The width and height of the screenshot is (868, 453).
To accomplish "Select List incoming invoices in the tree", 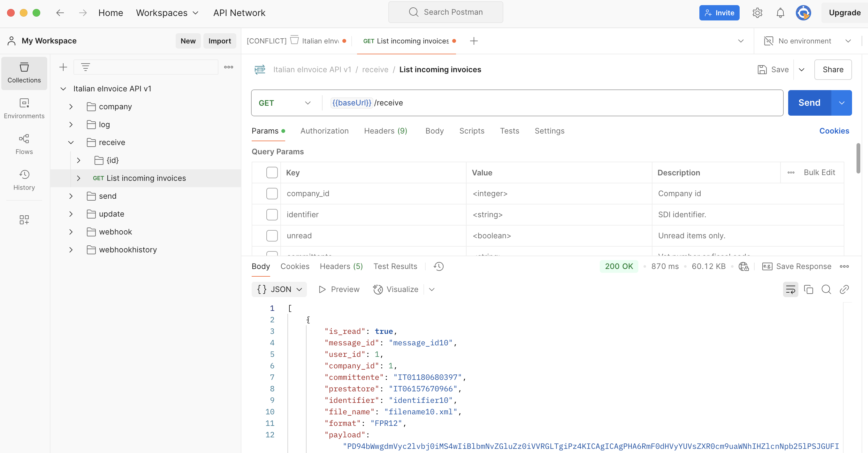I will point(146,178).
